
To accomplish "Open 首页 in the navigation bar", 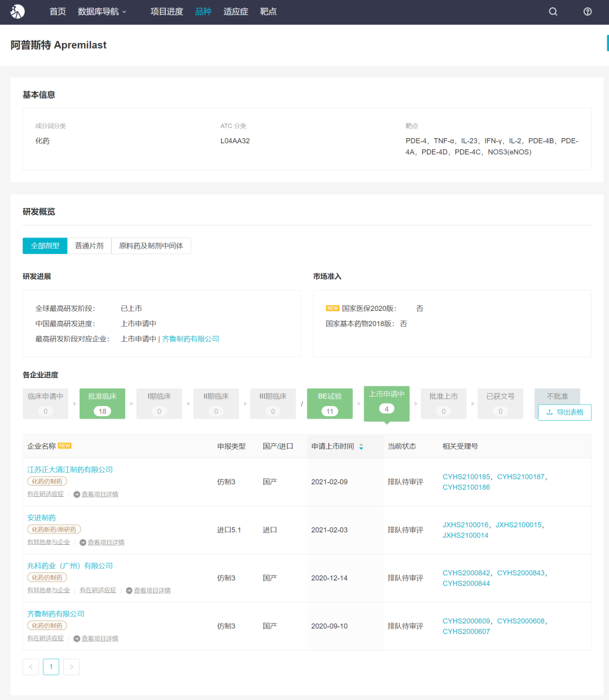I will 58,11.
